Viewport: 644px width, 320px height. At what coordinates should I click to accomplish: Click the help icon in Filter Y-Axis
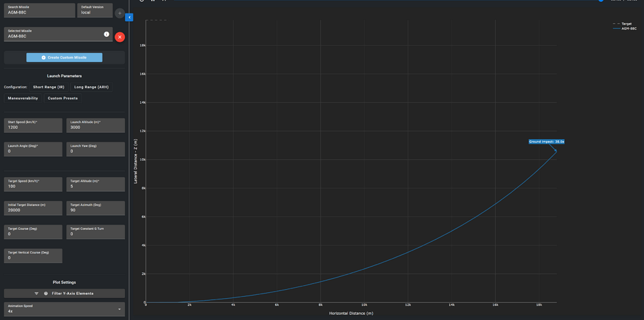pos(46,294)
